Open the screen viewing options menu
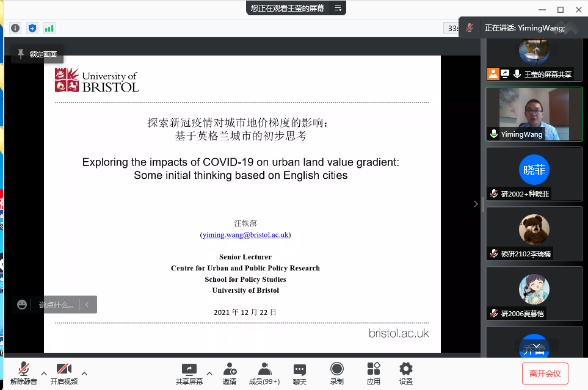Image resolution: width=588 pixels, height=390 pixels. 338,8
